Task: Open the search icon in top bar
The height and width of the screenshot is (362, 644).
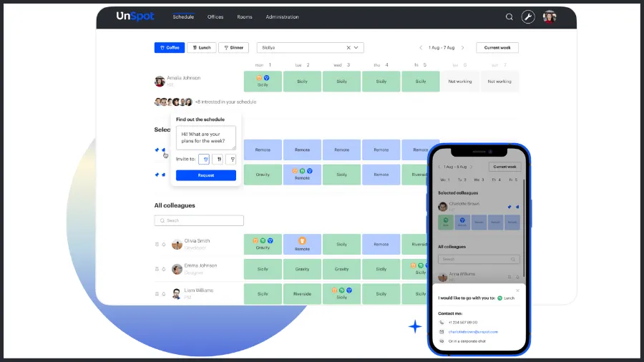Action: (509, 17)
